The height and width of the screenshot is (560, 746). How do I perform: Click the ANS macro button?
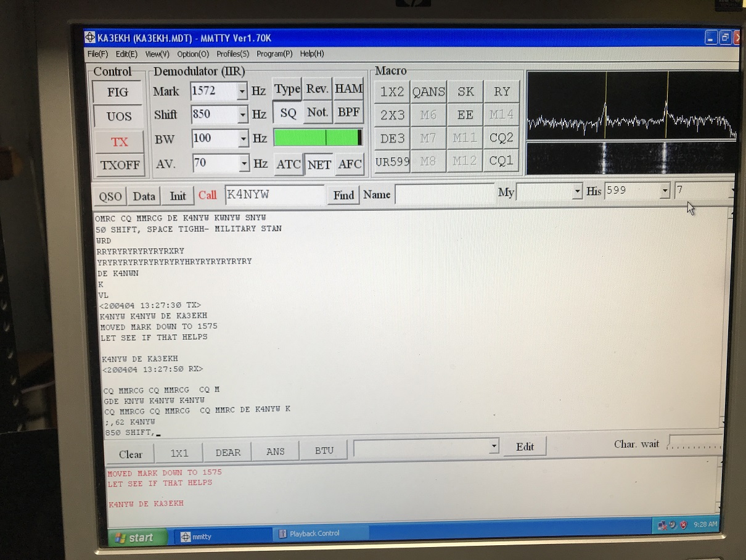pyautogui.click(x=275, y=451)
